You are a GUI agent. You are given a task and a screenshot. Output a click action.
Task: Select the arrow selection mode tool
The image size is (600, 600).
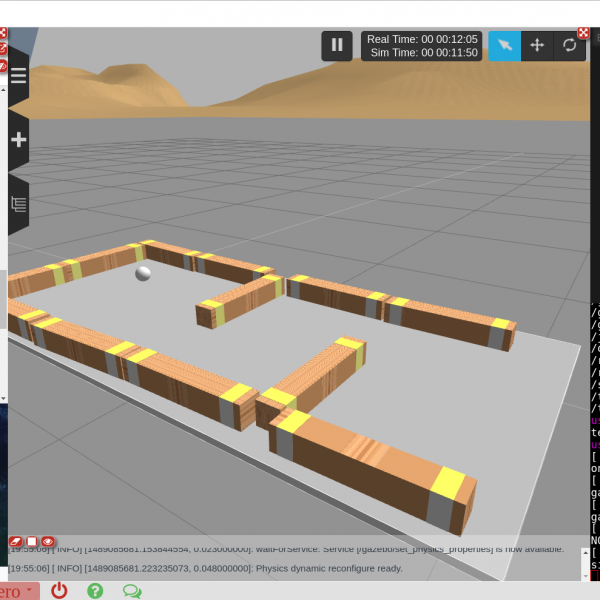click(505, 45)
